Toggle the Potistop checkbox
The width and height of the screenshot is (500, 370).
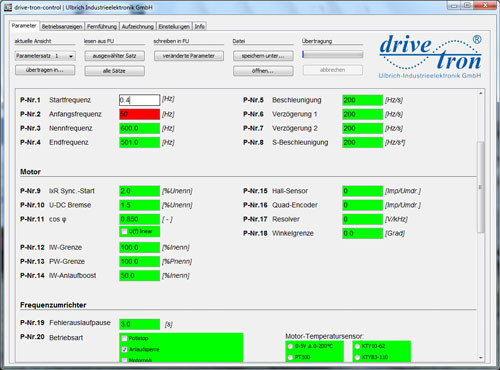[124, 338]
